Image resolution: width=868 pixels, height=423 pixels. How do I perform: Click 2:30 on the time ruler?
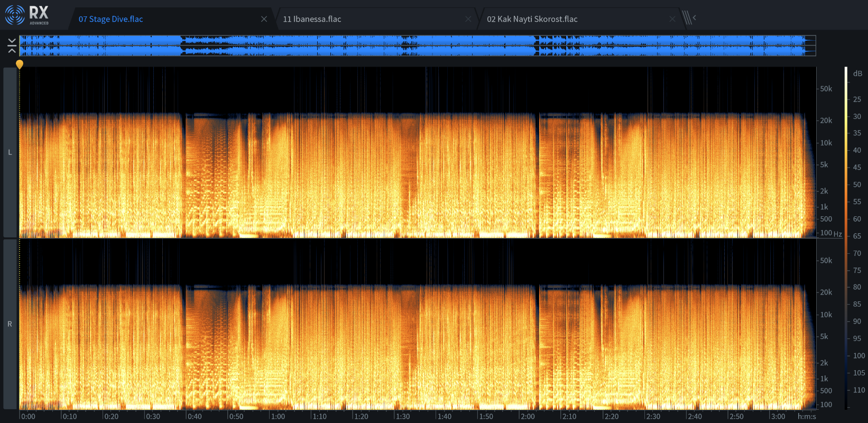(653, 416)
